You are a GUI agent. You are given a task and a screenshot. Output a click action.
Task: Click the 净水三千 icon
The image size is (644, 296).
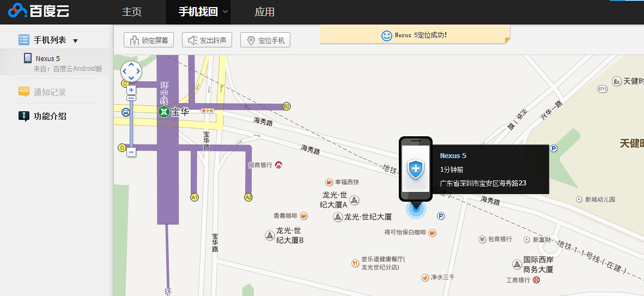click(x=425, y=277)
